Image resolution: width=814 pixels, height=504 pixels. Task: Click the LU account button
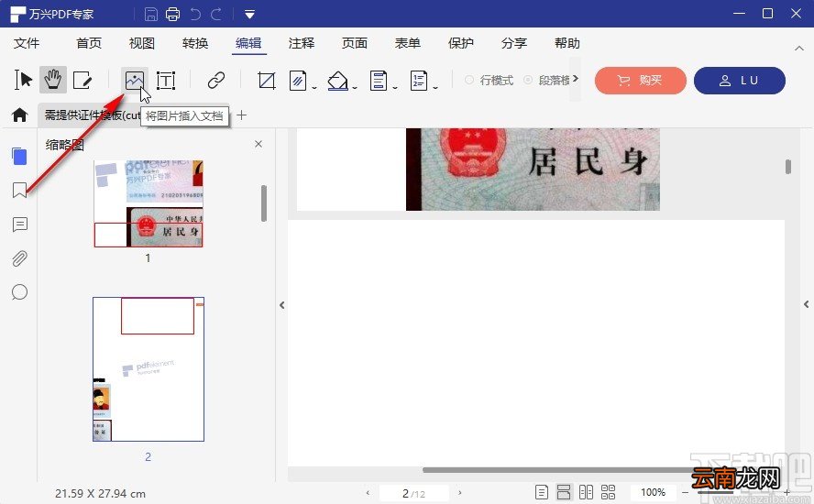pyautogui.click(x=739, y=81)
